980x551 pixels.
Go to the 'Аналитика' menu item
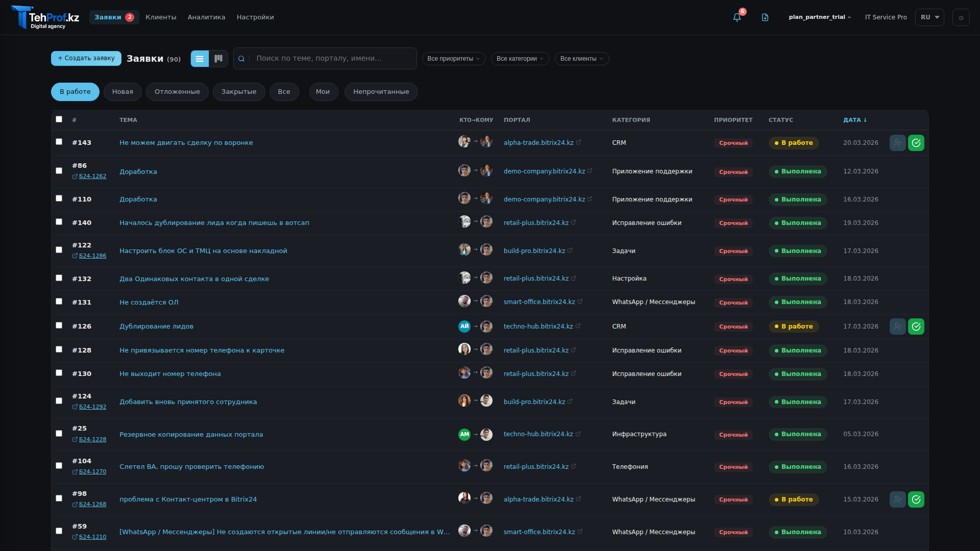point(206,17)
